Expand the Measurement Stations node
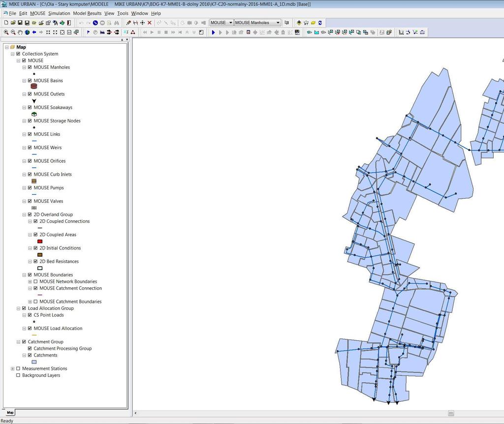 (x=12, y=368)
